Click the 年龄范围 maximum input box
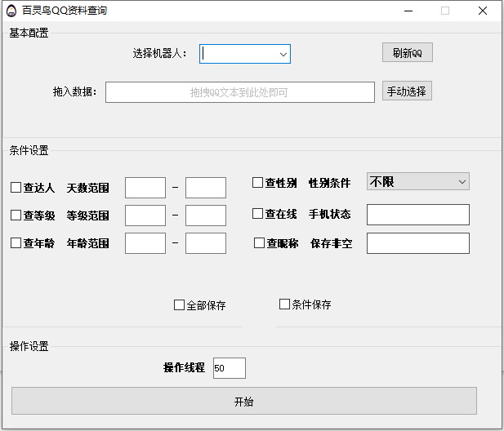The width and height of the screenshot is (504, 431). coord(206,243)
